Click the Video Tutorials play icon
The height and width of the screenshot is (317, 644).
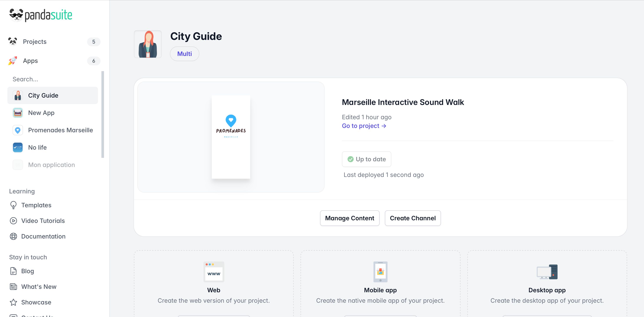(13, 221)
